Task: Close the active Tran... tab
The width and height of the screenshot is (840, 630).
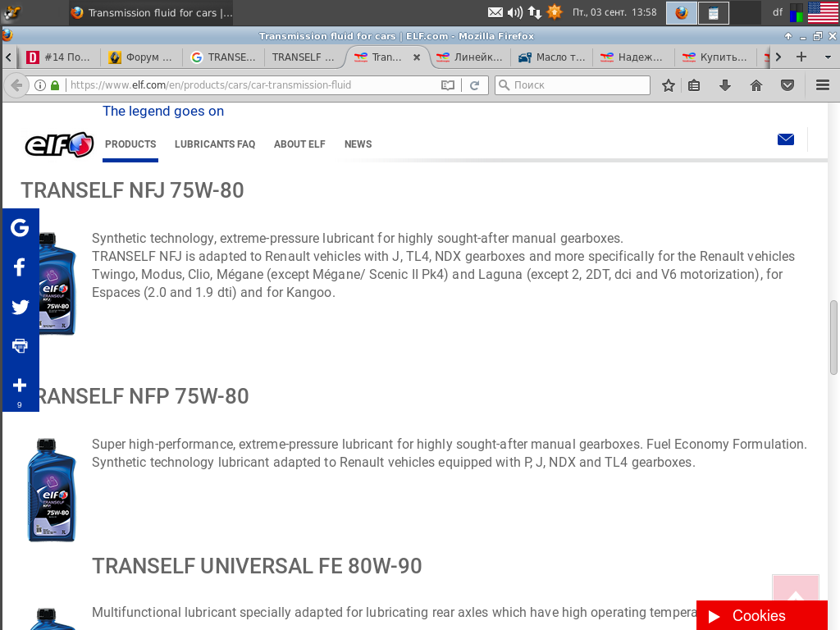Action: (x=416, y=57)
